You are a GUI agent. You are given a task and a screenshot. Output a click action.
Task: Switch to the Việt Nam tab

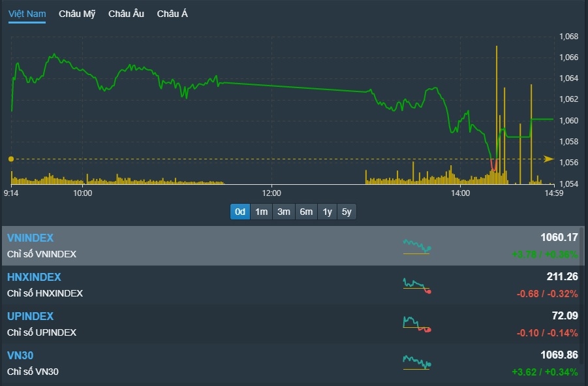pos(27,14)
